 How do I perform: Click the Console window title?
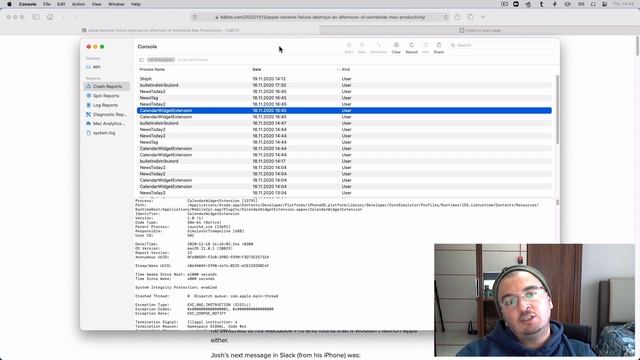(x=147, y=47)
